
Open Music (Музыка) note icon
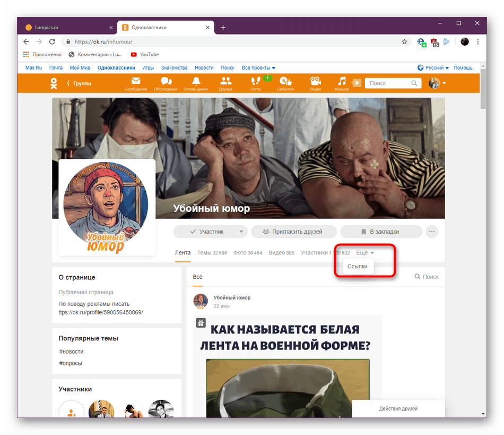[x=342, y=83]
